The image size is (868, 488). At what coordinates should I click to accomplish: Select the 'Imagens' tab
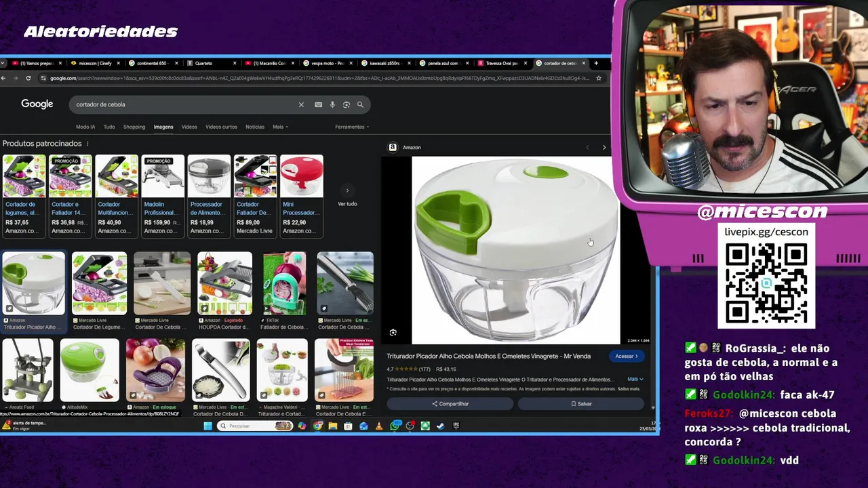[x=163, y=127]
